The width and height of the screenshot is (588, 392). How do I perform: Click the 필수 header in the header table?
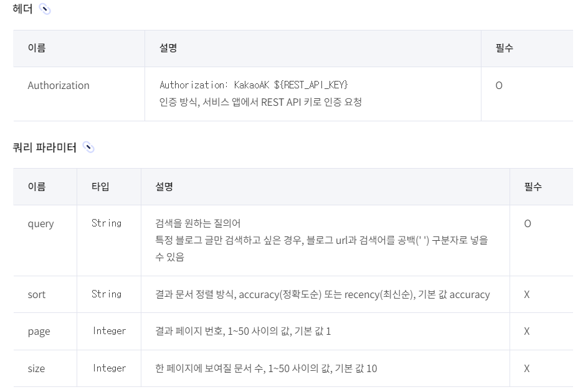coord(505,48)
